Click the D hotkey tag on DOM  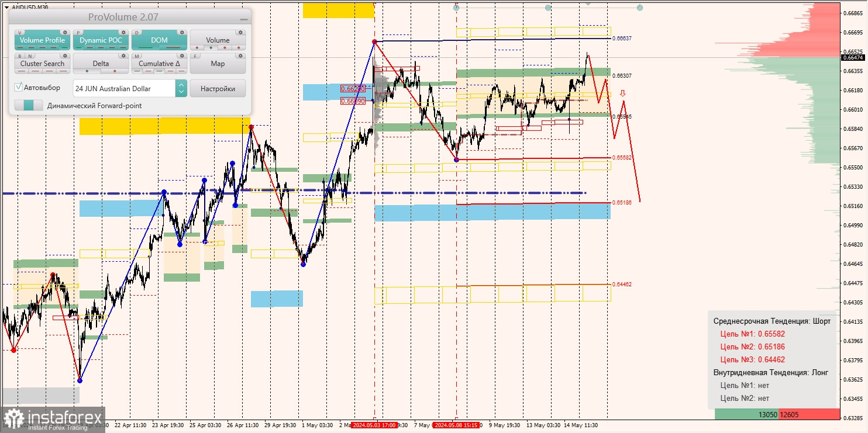click(x=137, y=33)
